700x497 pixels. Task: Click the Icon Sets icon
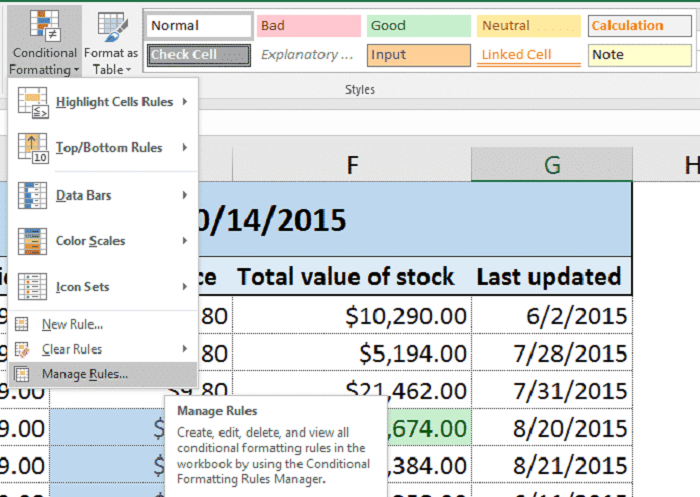33,287
